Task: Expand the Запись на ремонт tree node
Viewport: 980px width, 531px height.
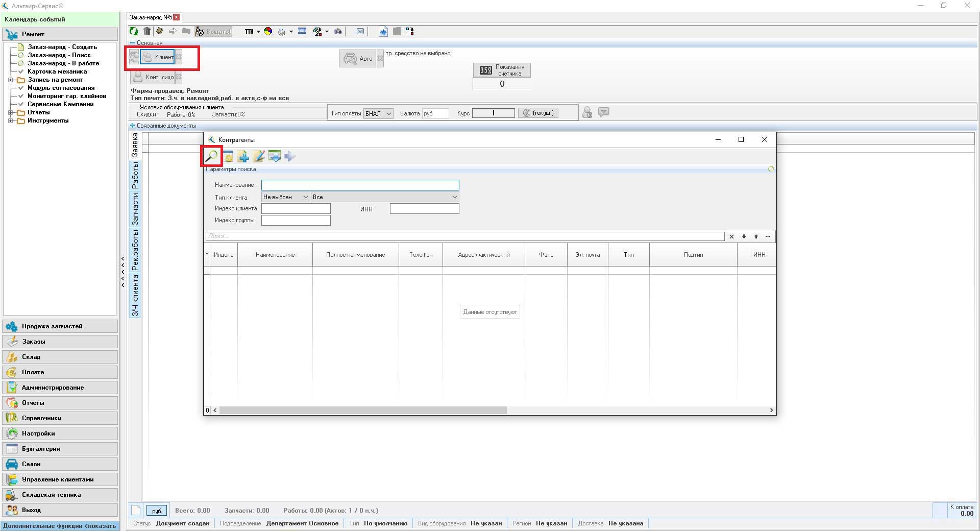Action: click(x=11, y=80)
